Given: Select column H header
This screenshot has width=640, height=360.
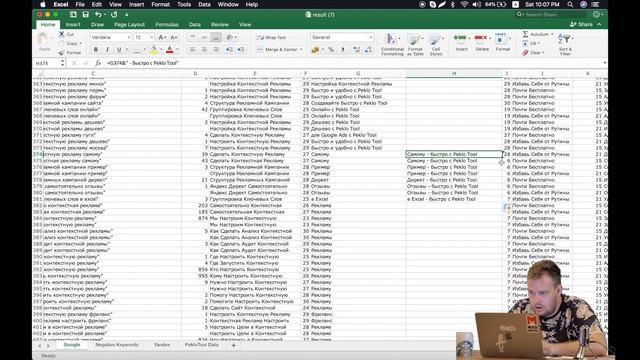Looking at the screenshot, I should (454, 73).
